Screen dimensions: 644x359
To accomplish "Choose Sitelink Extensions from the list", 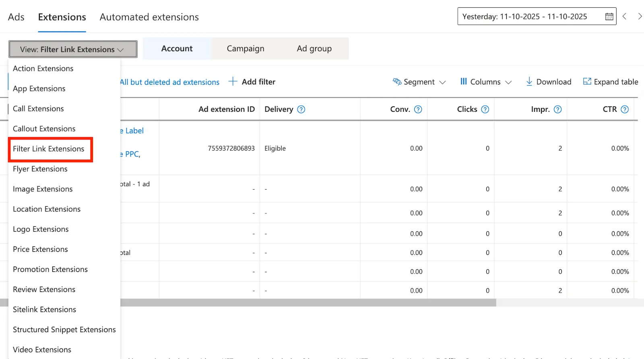I will (x=64, y=310).
